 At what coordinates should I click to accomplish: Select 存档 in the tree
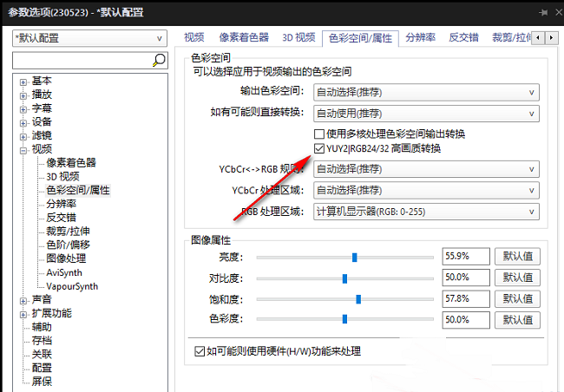click(x=42, y=341)
